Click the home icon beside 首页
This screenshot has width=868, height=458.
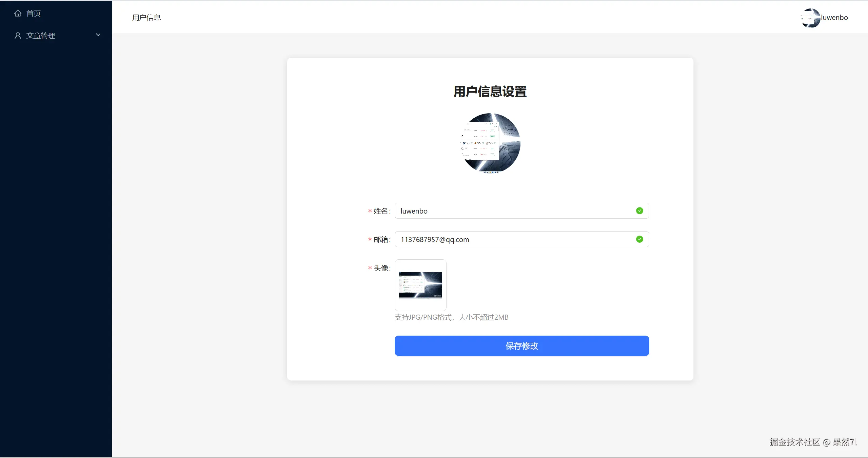[17, 13]
